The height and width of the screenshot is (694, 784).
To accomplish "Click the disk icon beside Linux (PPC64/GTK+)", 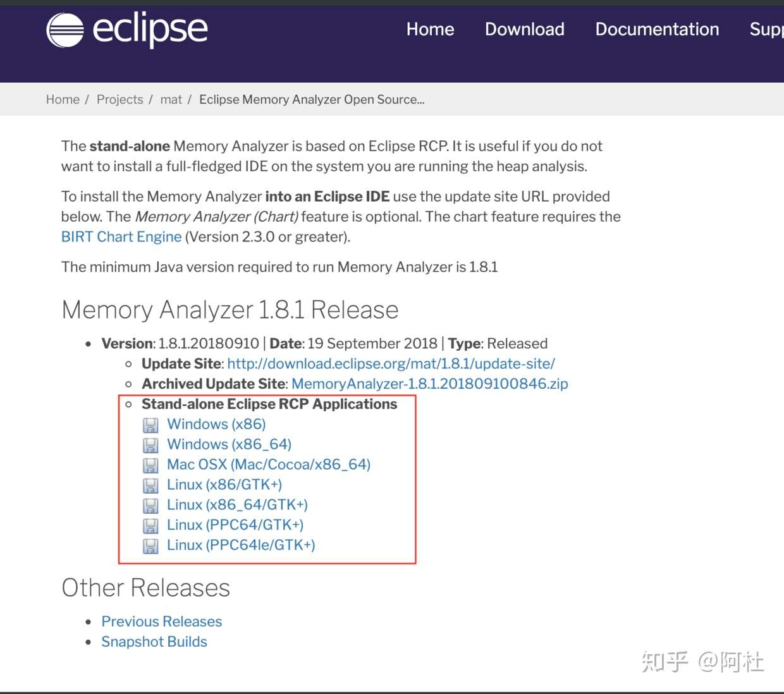I will [x=150, y=525].
